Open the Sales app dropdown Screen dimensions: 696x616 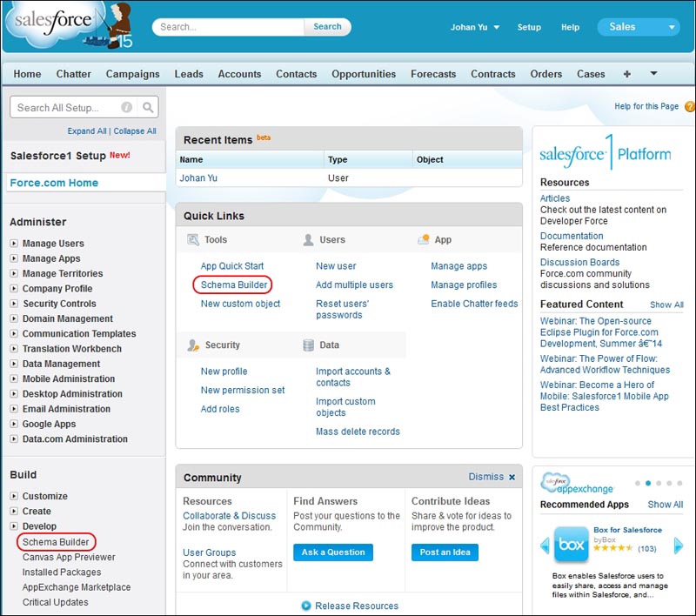pos(639,27)
